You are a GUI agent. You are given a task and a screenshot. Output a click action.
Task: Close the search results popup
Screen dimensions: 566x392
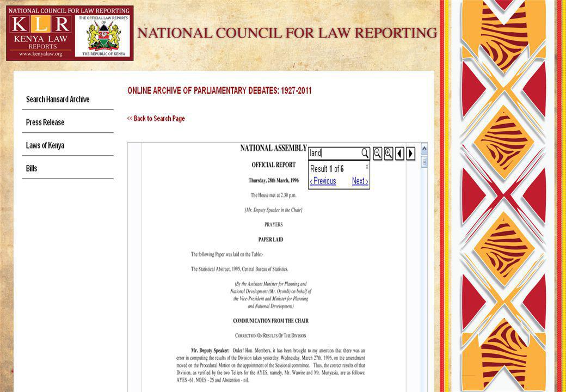click(367, 167)
